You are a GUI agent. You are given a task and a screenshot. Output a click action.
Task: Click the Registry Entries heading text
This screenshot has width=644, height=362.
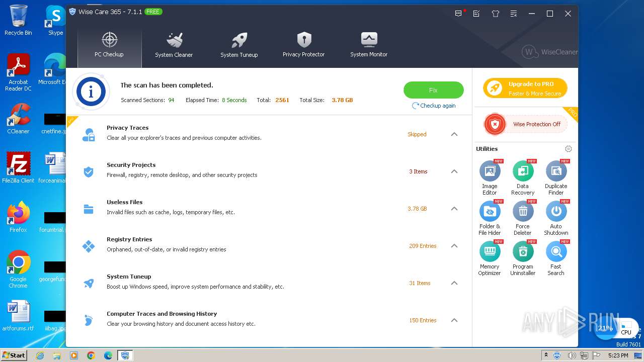pos(129,239)
